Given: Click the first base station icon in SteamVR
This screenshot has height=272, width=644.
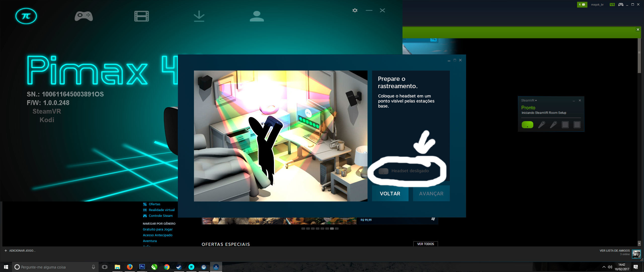Looking at the screenshot, I should point(565,125).
